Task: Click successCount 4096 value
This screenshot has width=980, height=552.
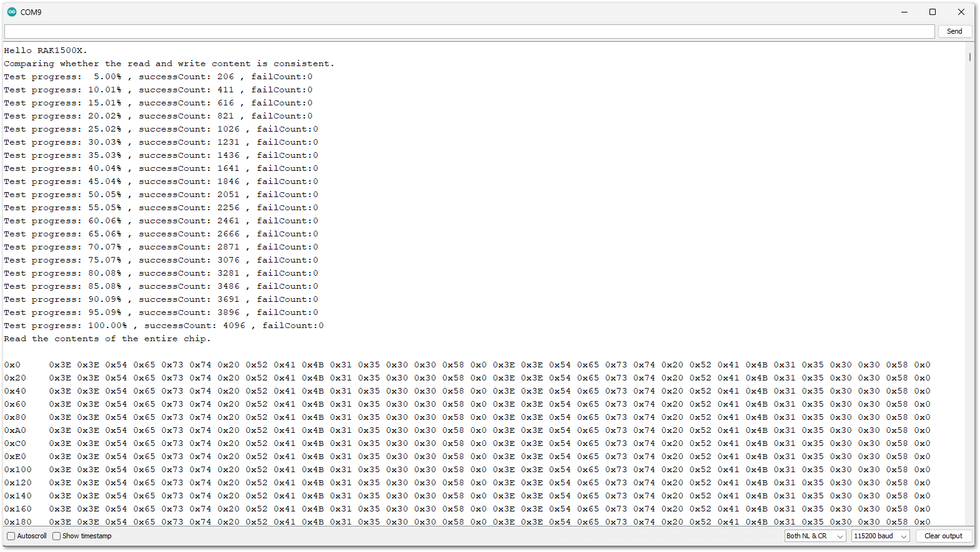Action: 234,326
